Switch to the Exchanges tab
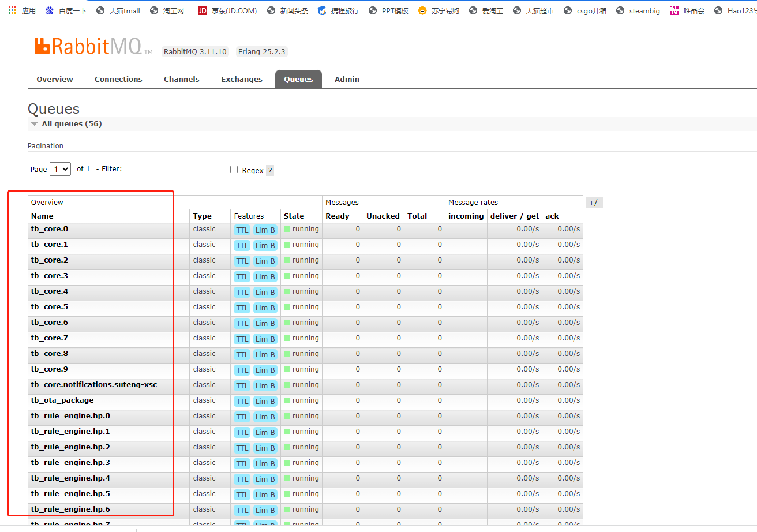The width and height of the screenshot is (757, 532). point(241,79)
